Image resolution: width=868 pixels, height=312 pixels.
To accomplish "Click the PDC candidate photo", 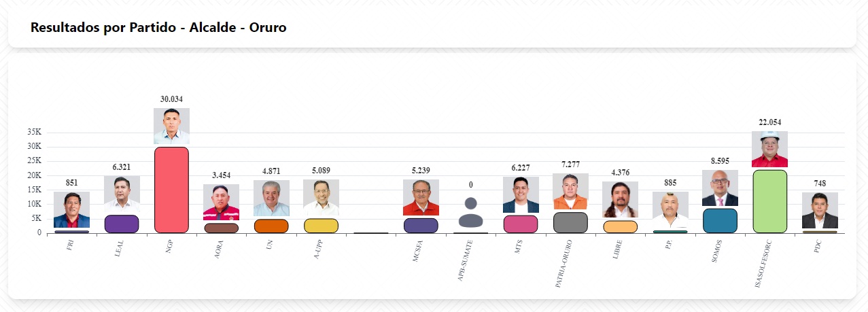I will 820,211.
